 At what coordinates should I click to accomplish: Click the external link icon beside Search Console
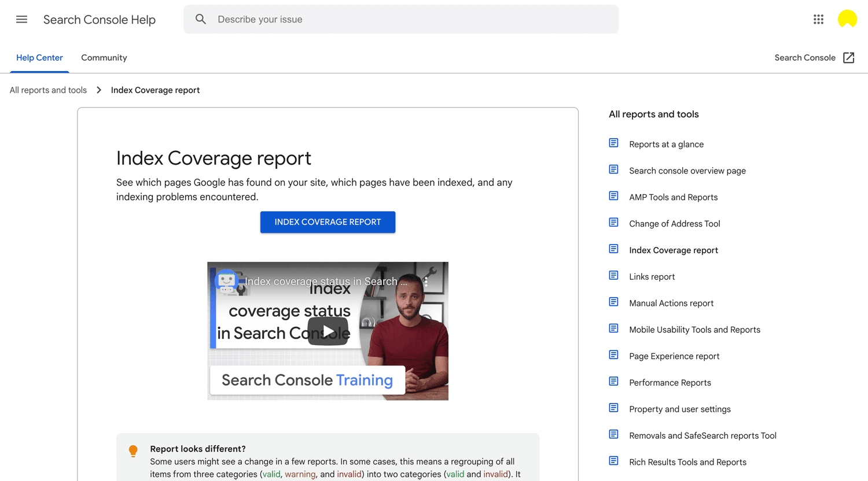click(x=849, y=58)
